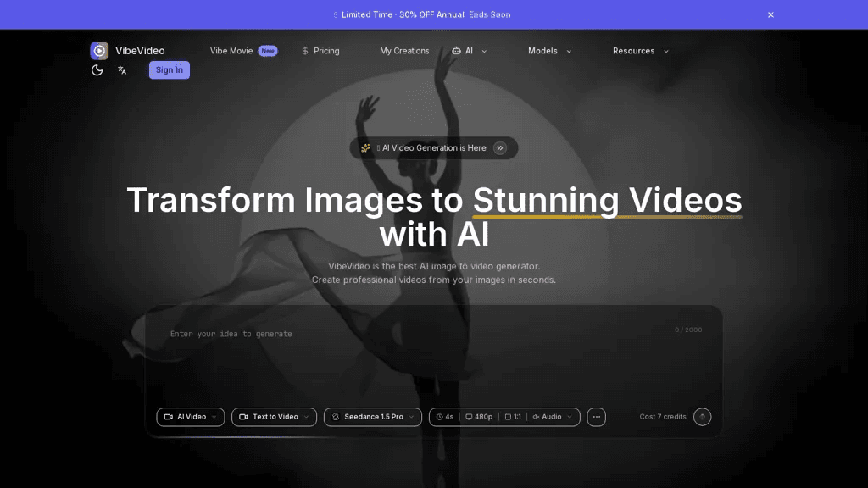Select the 1:1 aspect ratio setting
Image resolution: width=868 pixels, height=488 pixels.
(x=513, y=417)
